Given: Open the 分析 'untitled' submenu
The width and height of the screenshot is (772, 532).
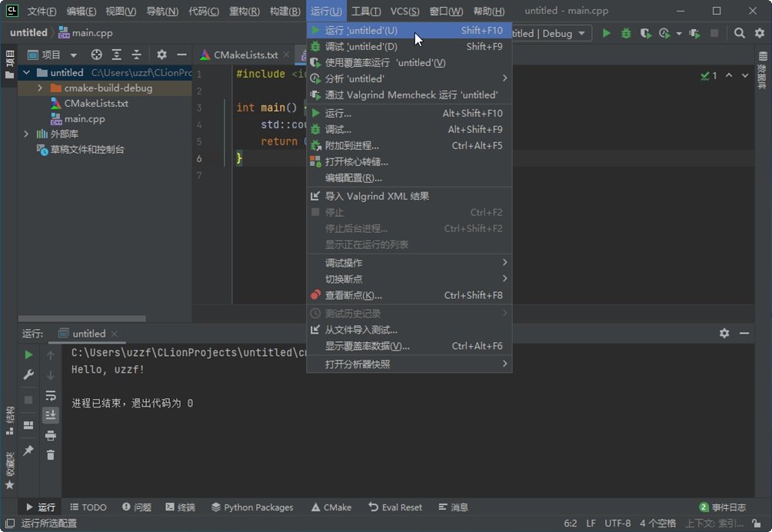Looking at the screenshot, I should pyautogui.click(x=408, y=78).
